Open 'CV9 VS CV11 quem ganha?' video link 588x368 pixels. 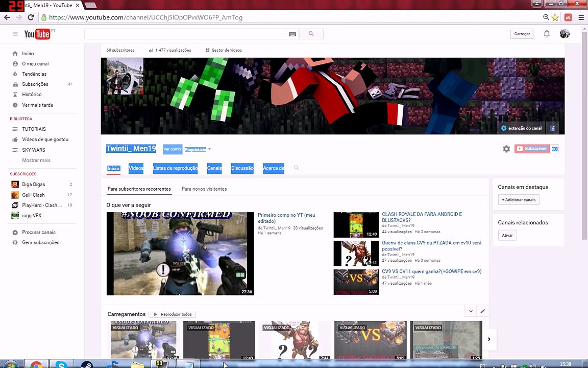(x=432, y=271)
